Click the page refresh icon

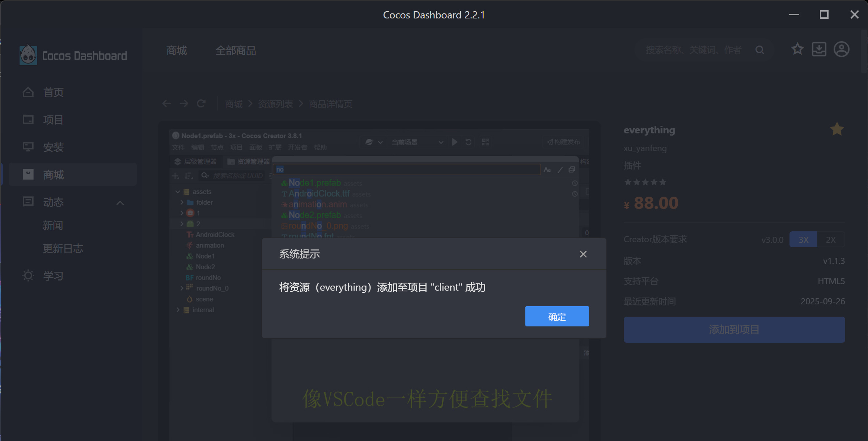coord(201,104)
